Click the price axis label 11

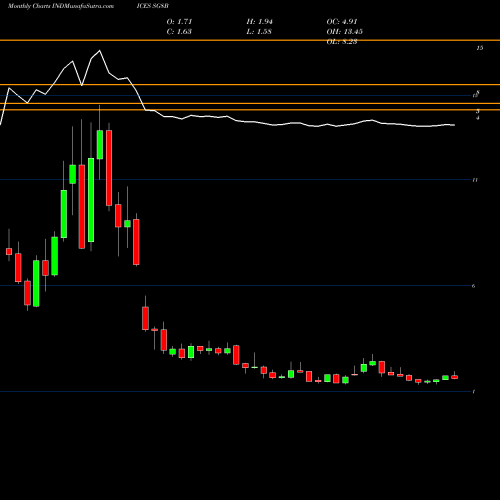point(475,180)
